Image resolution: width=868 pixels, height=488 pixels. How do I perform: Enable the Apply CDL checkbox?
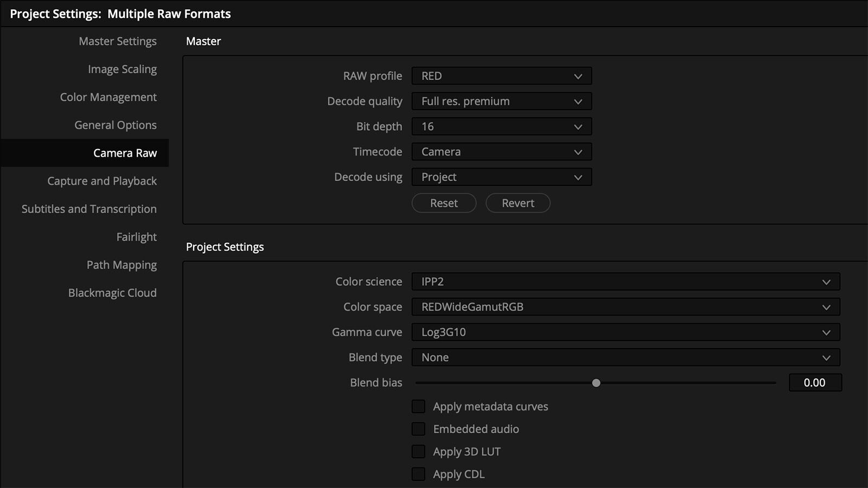(x=418, y=473)
